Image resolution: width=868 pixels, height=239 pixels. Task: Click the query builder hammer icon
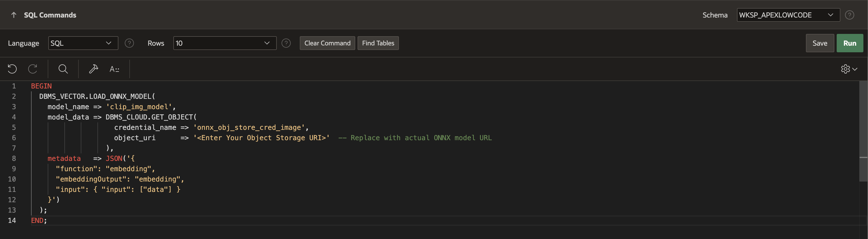click(93, 69)
